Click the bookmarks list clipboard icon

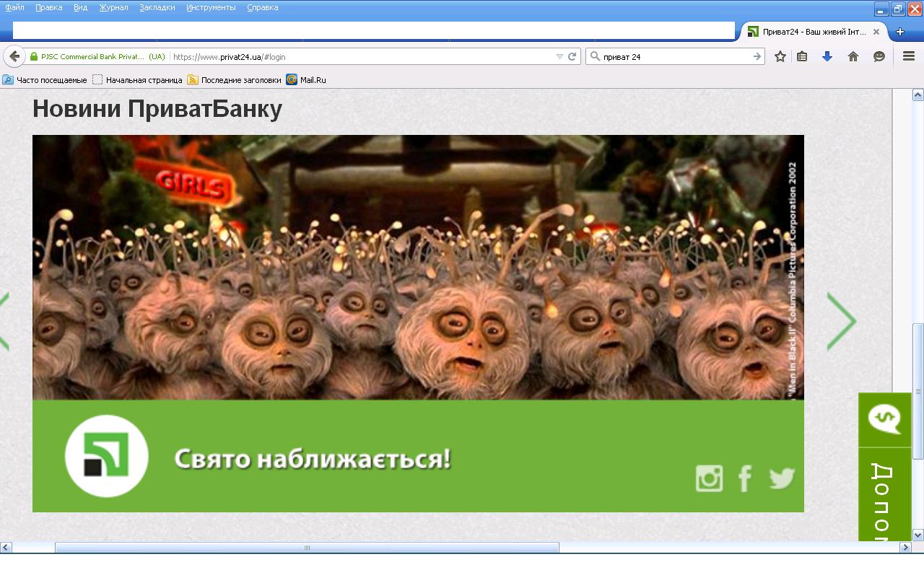[x=802, y=56]
